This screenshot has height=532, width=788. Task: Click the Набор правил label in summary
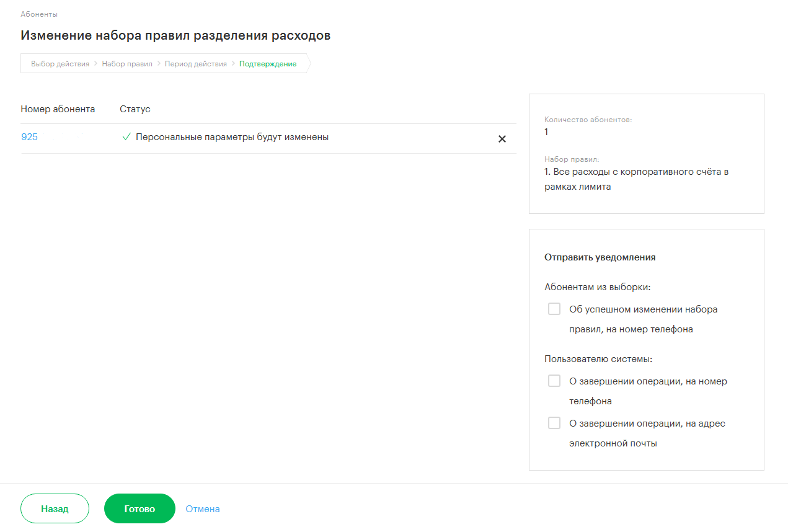pos(572,159)
